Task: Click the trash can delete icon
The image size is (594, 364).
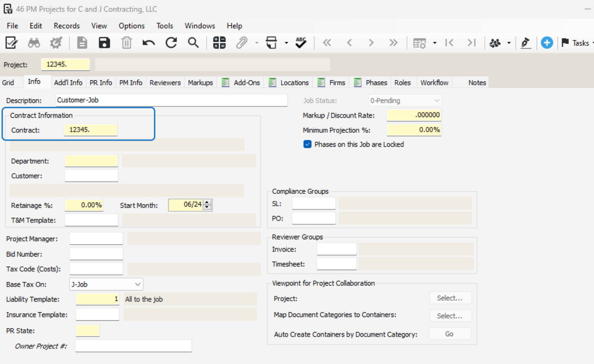Action: pos(126,43)
